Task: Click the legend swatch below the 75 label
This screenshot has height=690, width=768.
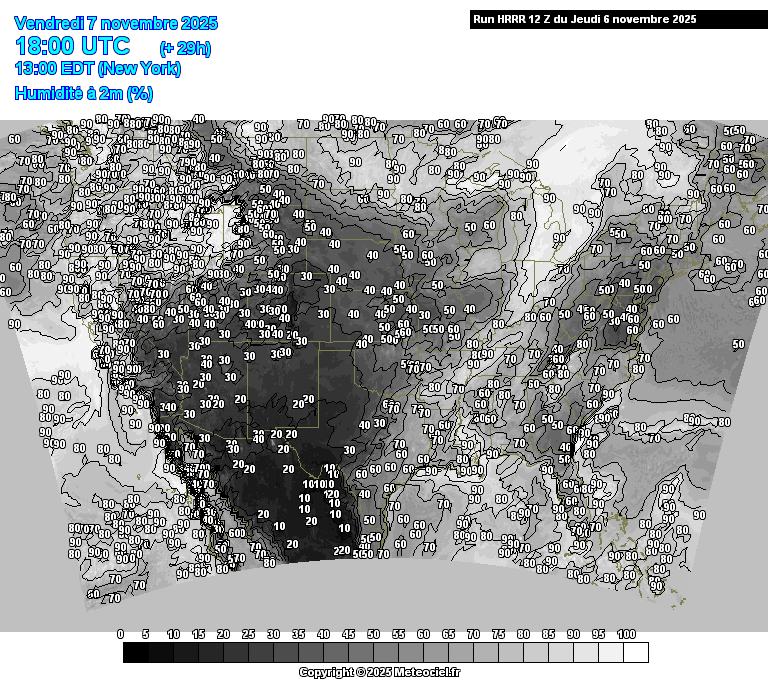Action: tap(510, 653)
